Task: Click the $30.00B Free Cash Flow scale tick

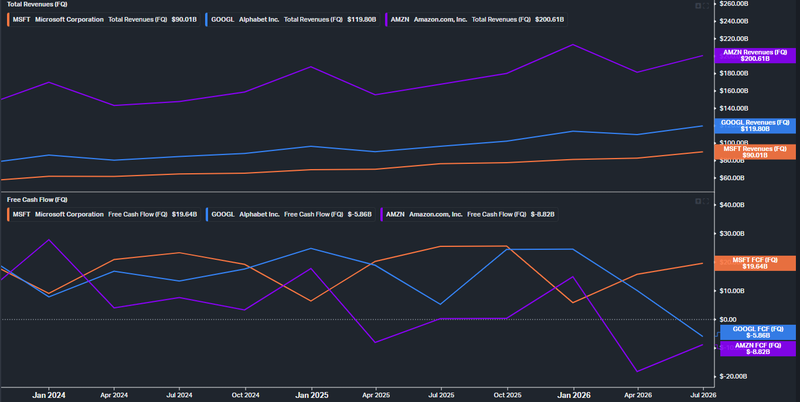Action: pos(732,233)
